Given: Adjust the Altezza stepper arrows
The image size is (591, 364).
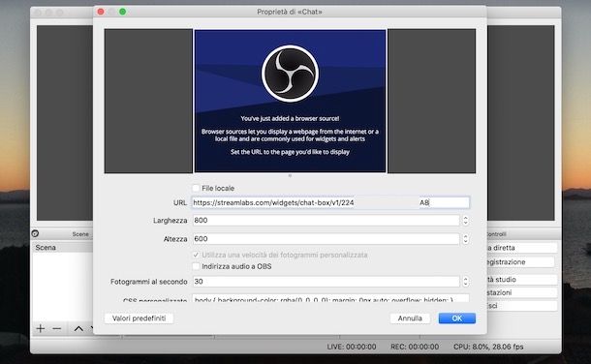Looking at the screenshot, I should coord(465,239).
